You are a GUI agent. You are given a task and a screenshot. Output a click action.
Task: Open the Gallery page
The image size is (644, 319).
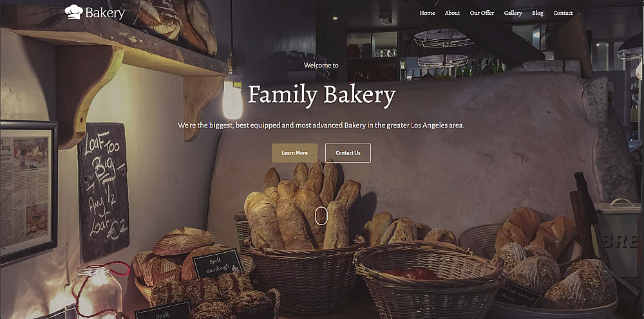513,13
